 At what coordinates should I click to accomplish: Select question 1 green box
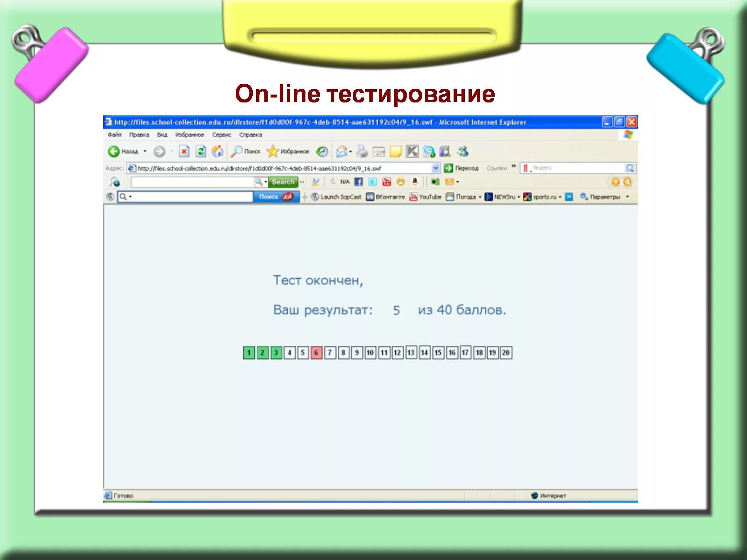click(x=249, y=353)
